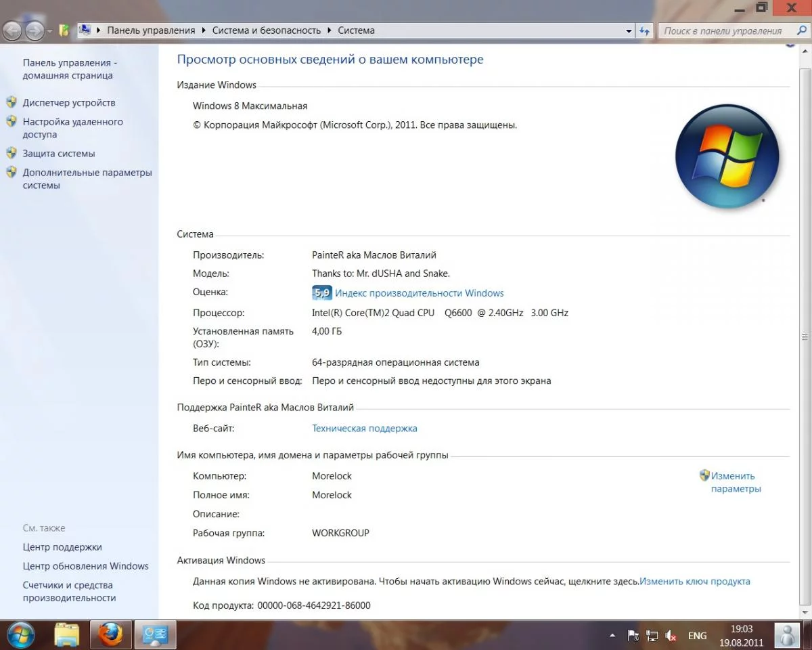Click the up-folder icon in the address bar
This screenshot has width=812, height=650.
(64, 30)
